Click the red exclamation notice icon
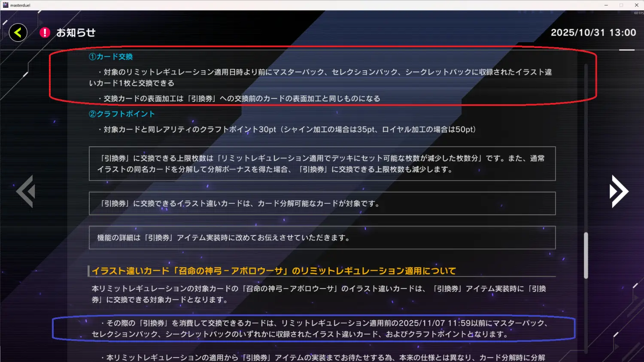The image size is (644, 362). click(x=45, y=33)
